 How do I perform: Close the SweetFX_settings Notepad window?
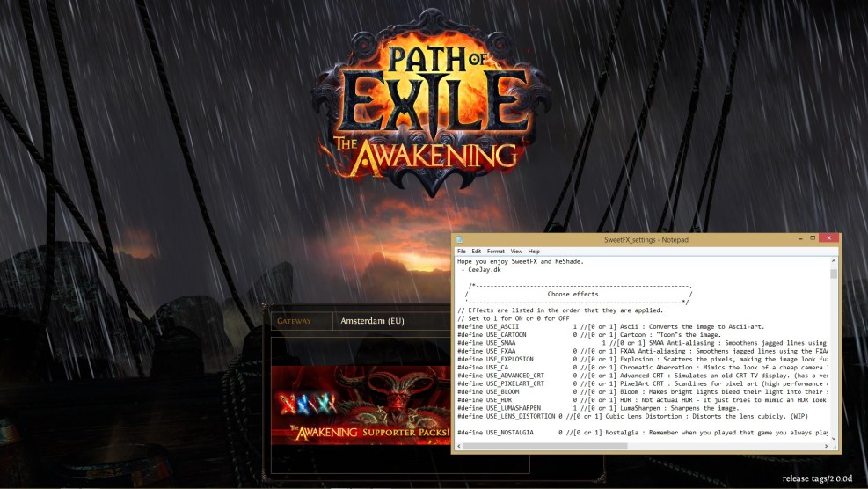828,238
